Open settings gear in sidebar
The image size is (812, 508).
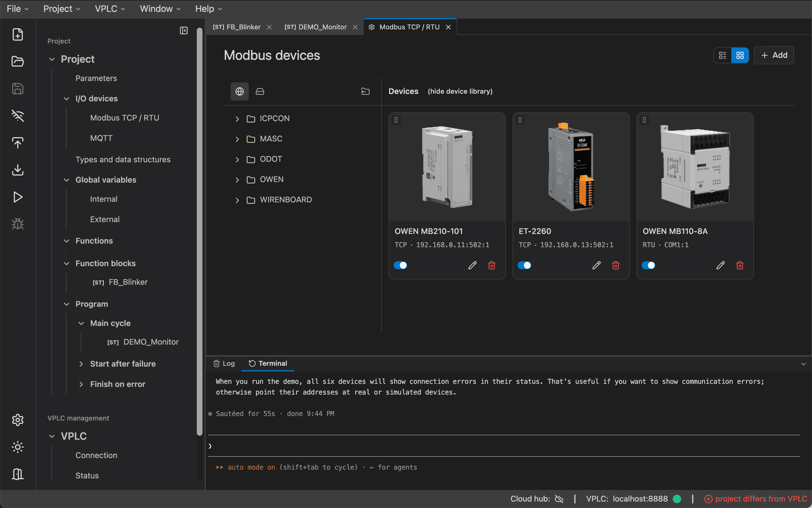[x=17, y=420]
